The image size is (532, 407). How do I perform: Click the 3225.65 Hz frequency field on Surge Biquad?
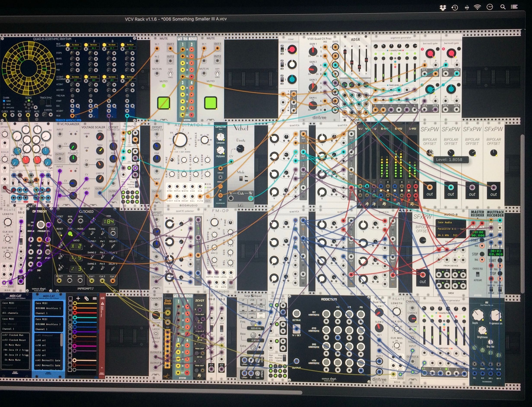(x=255, y=328)
